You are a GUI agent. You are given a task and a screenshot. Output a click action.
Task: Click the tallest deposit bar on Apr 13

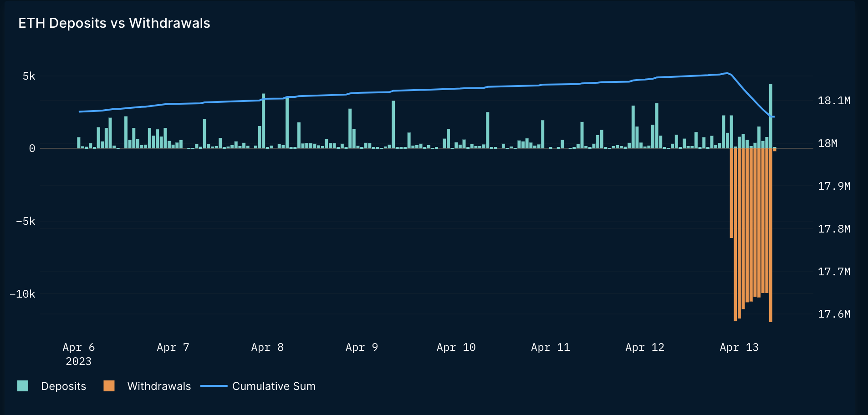click(x=771, y=116)
